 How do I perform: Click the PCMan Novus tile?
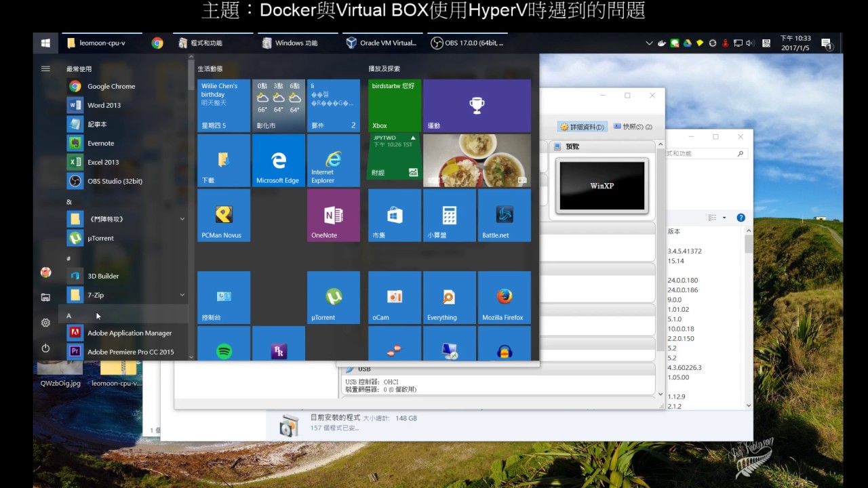[223, 216]
